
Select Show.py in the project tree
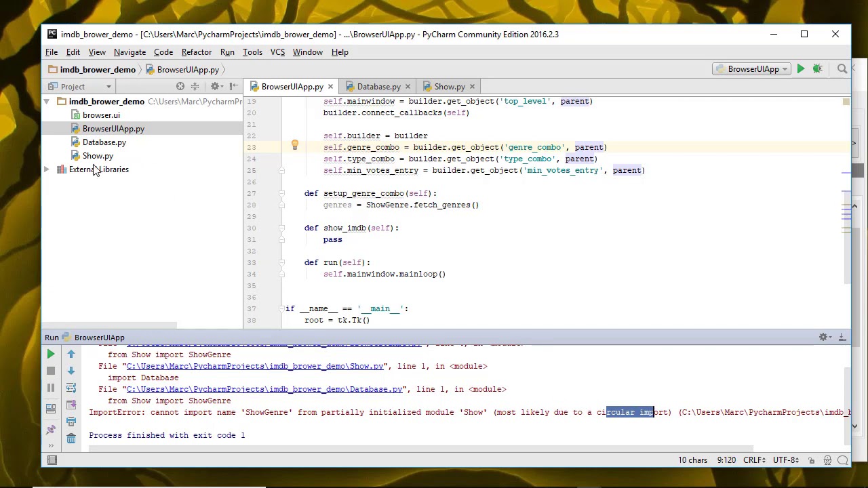[98, 156]
